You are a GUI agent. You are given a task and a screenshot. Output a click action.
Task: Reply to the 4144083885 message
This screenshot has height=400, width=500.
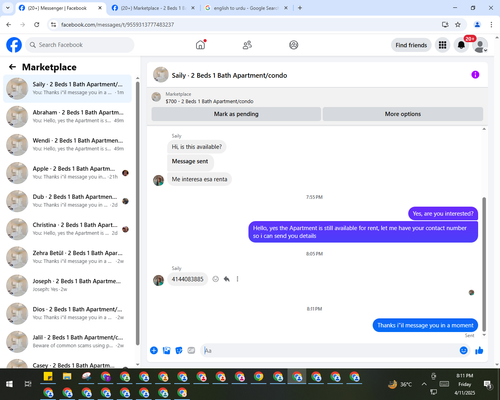pos(227,279)
